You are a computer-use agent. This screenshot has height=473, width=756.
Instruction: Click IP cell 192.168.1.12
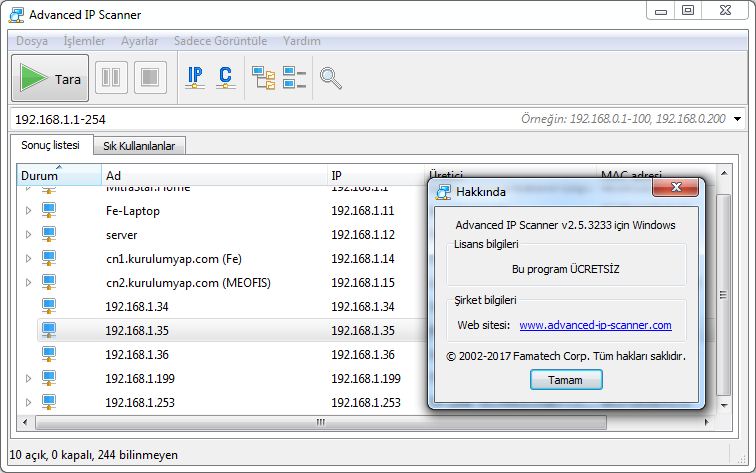coord(363,235)
